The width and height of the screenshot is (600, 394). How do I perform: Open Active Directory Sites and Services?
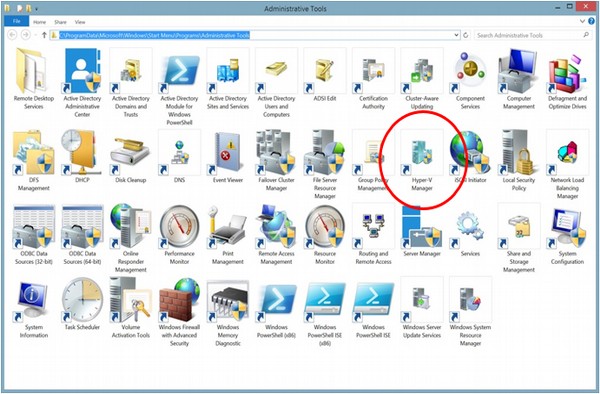point(228,78)
